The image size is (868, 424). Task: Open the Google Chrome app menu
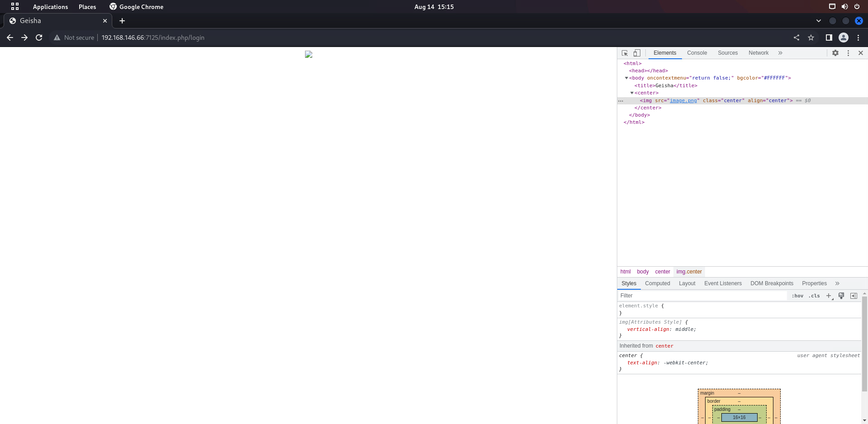point(136,7)
